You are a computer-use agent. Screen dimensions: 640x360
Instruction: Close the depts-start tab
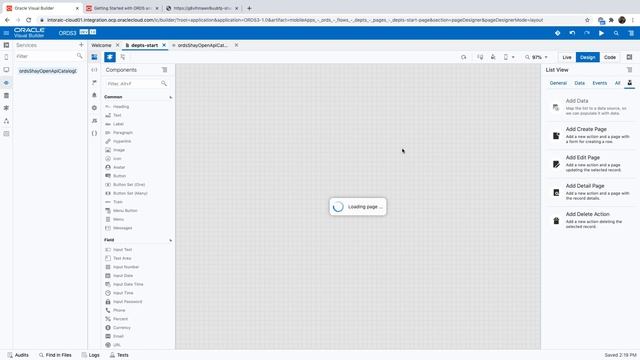pyautogui.click(x=164, y=45)
